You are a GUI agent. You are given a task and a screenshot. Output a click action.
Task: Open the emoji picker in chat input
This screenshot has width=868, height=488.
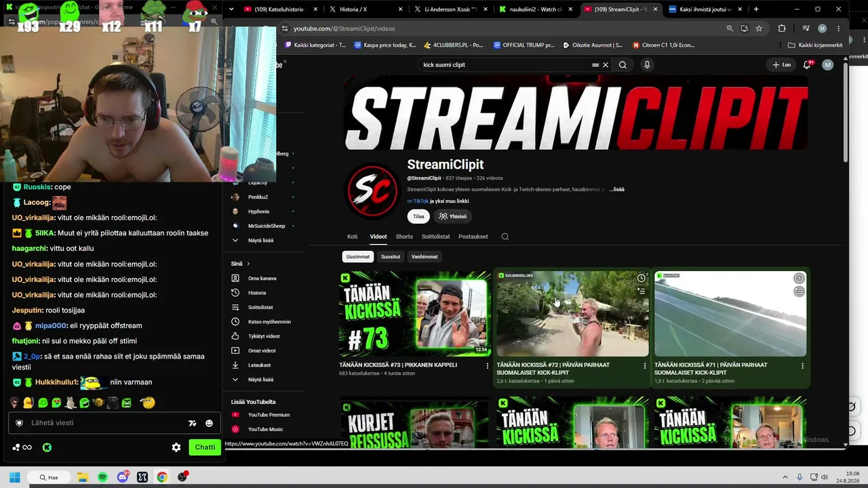tap(209, 423)
